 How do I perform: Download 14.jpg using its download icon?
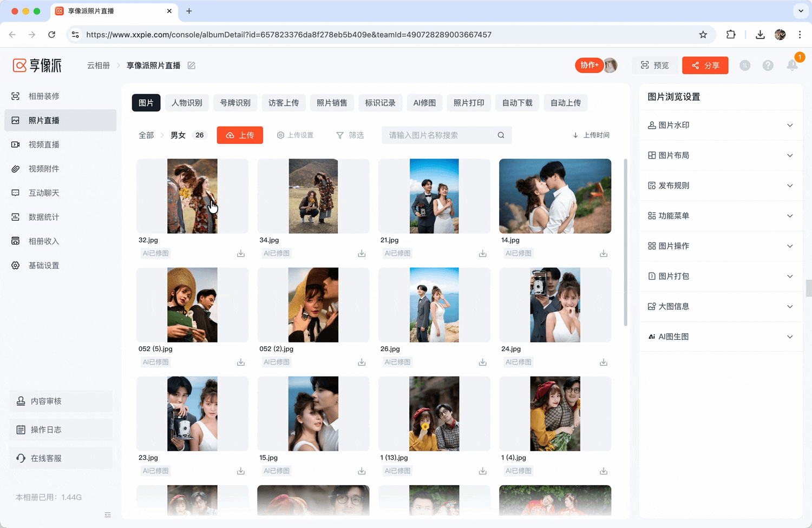(604, 254)
